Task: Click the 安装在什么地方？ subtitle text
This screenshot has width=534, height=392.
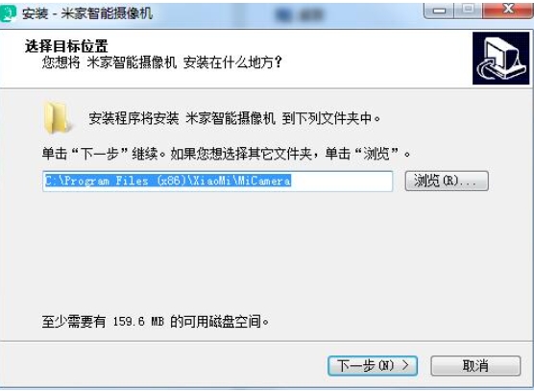Action: click(x=232, y=62)
